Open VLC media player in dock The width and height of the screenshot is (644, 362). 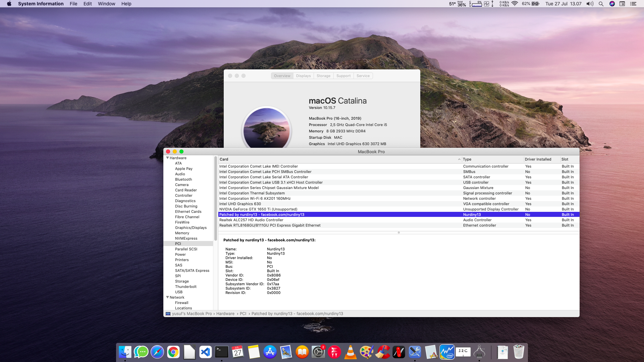(350, 352)
